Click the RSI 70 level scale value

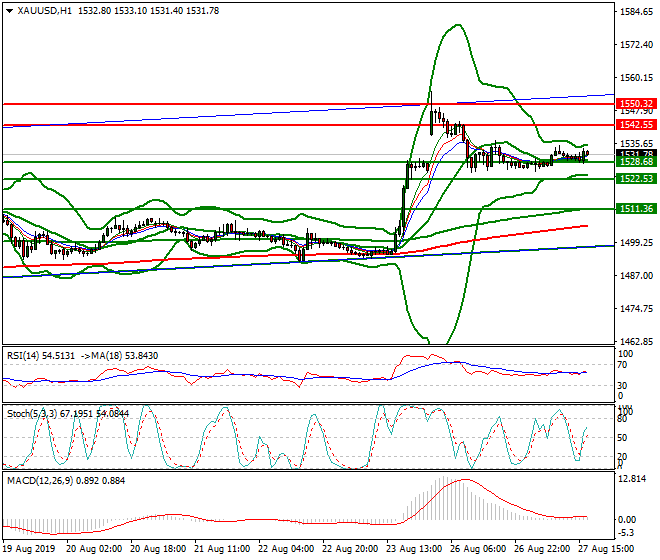[622, 365]
